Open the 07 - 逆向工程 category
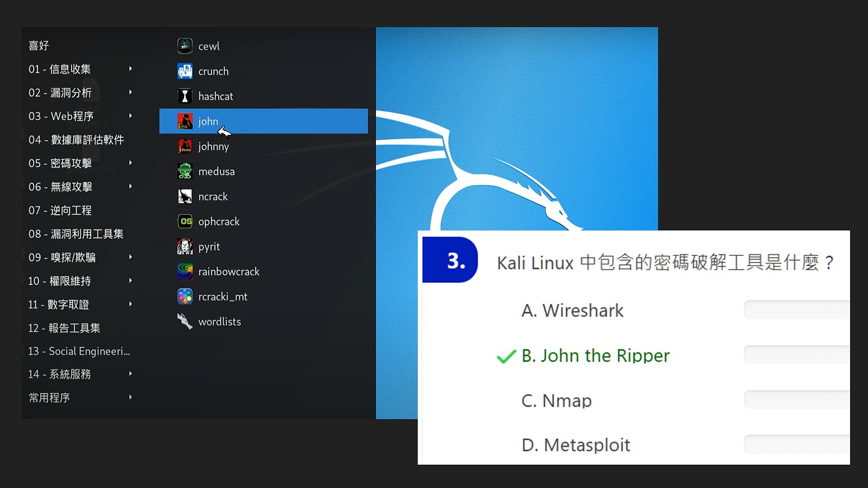 (x=60, y=210)
